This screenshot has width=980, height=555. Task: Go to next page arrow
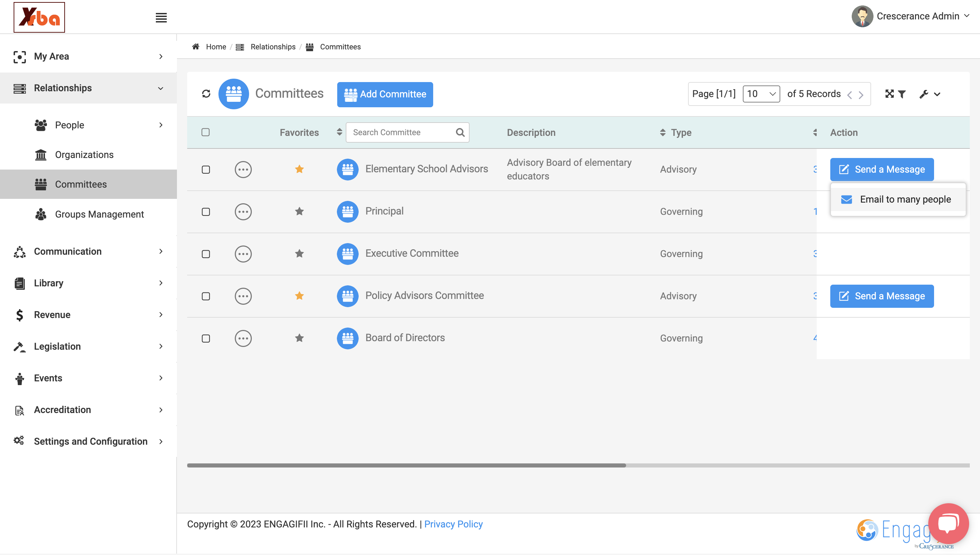(861, 95)
